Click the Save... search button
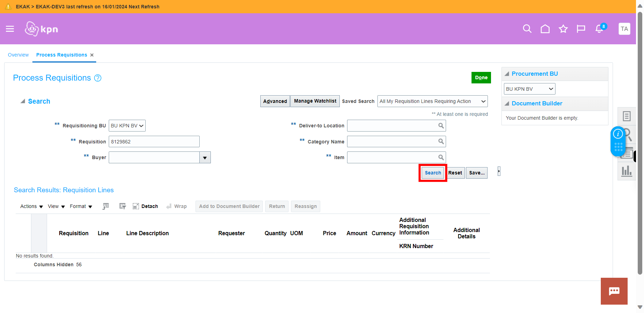644x313 pixels. (x=477, y=173)
